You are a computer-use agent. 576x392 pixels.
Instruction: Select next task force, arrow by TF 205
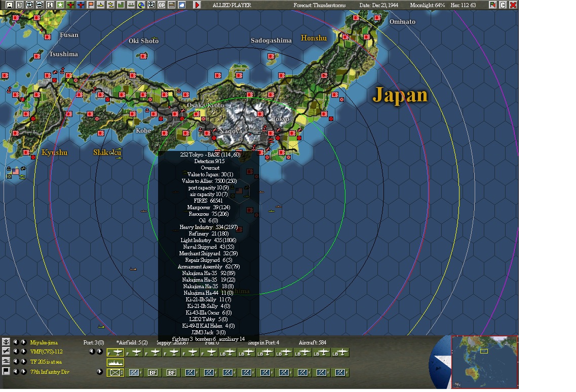click(23, 362)
